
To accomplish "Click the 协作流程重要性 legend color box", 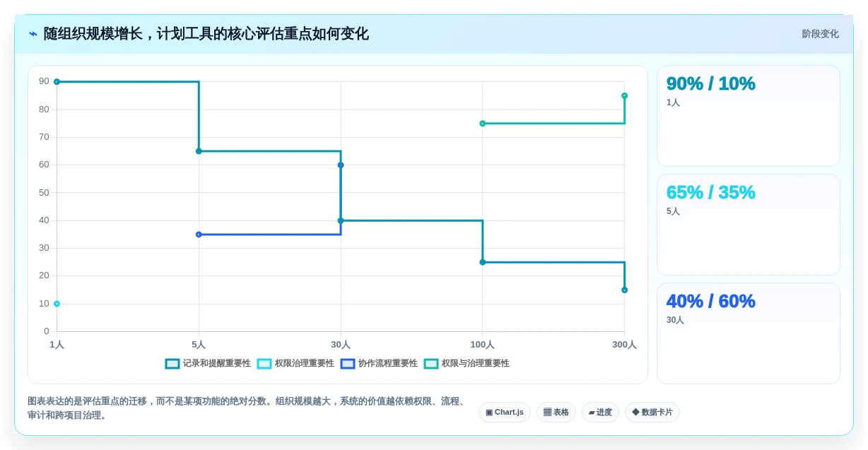I will tap(348, 363).
